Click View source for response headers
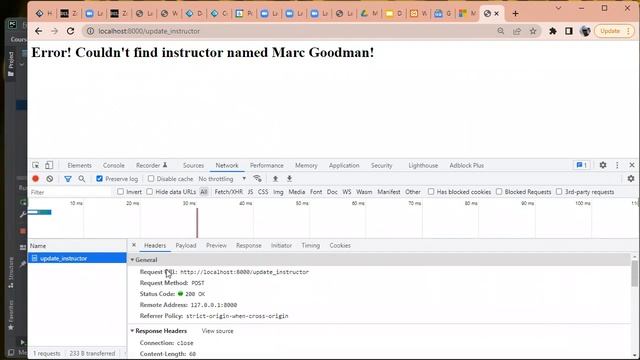 point(218,331)
